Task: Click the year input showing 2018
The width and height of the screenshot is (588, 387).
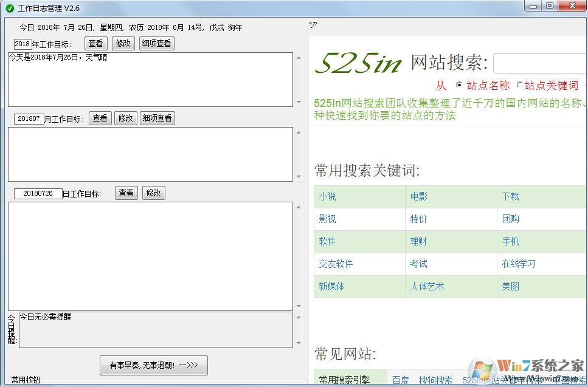Action: 22,43
